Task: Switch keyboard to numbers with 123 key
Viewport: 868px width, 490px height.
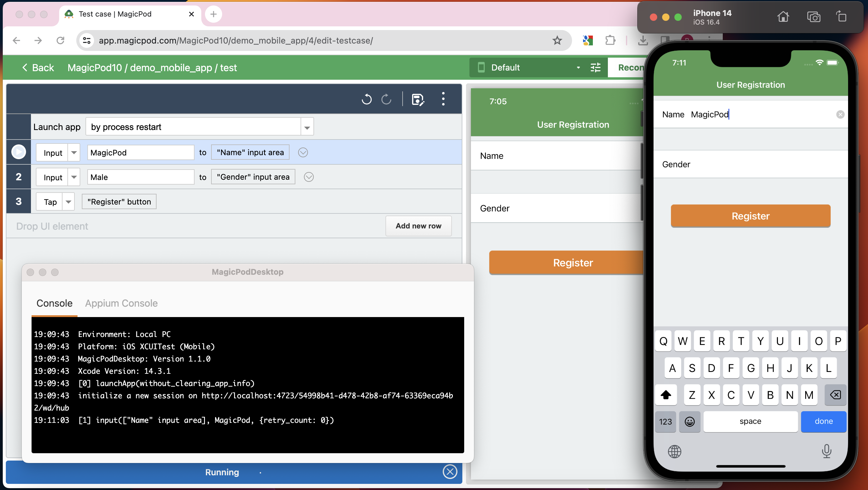Action: (x=665, y=421)
